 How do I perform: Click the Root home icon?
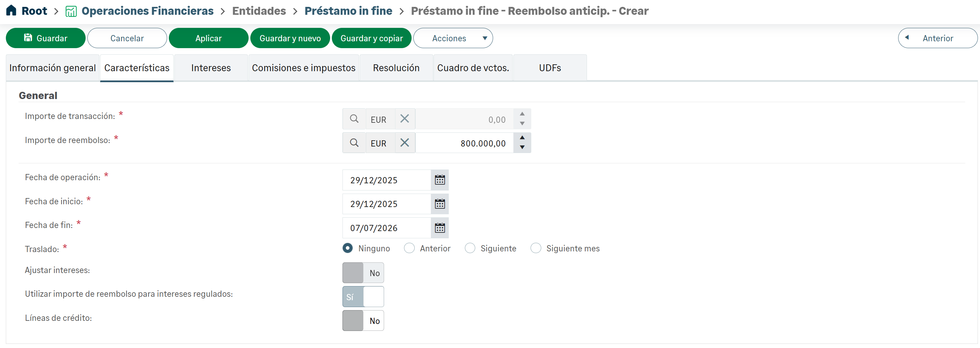11,11
